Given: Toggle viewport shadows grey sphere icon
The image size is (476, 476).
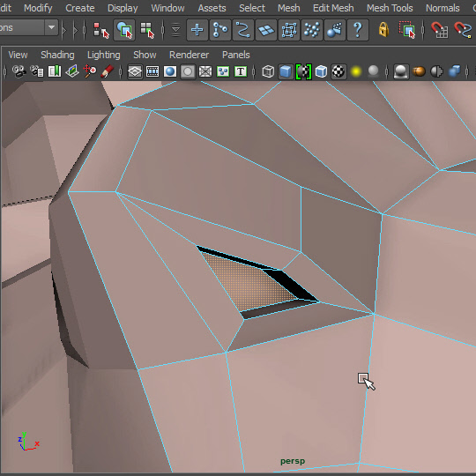Looking at the screenshot, I should tap(373, 71).
